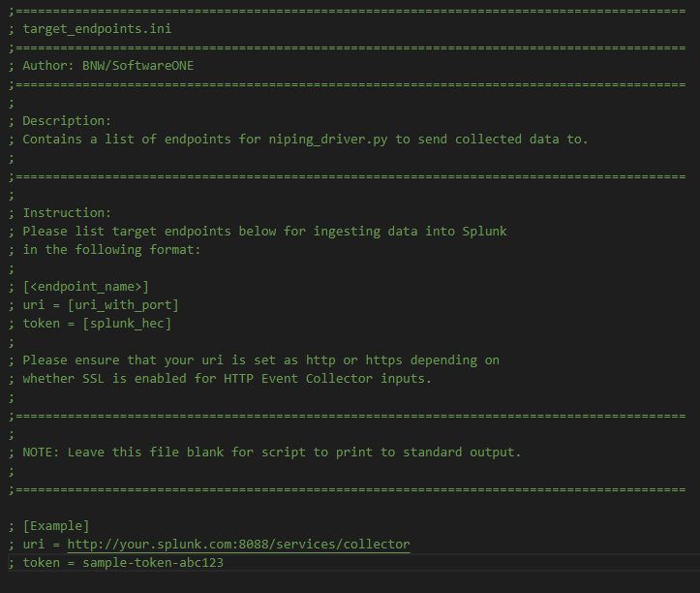This screenshot has height=593, width=700.
Task: Click the [<endpoint_name>] placeholder line
Action: click(x=85, y=287)
